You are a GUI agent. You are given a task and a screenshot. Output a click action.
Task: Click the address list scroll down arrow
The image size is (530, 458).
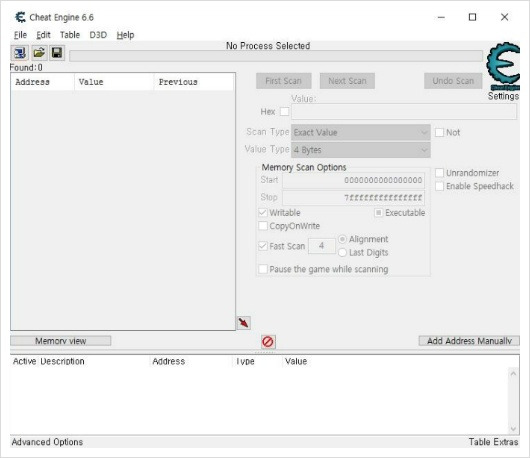coord(513,429)
